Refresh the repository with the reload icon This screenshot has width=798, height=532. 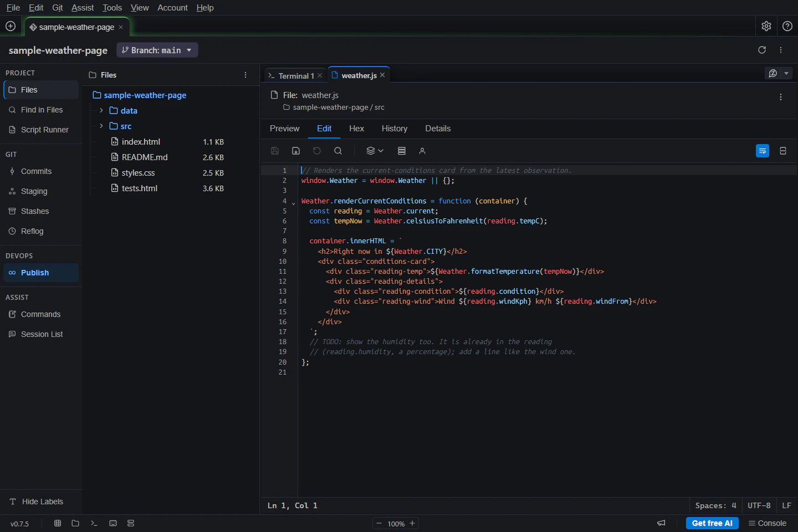(x=762, y=50)
